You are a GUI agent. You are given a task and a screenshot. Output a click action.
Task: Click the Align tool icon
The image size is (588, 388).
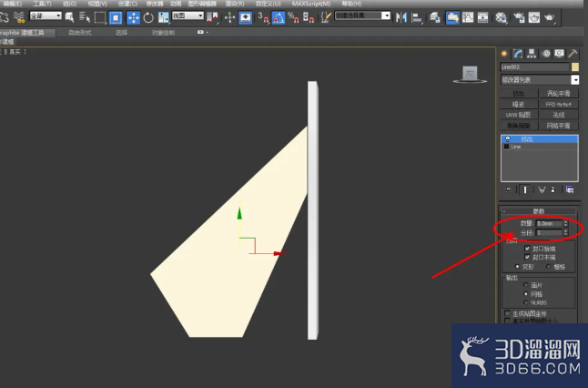click(x=417, y=17)
